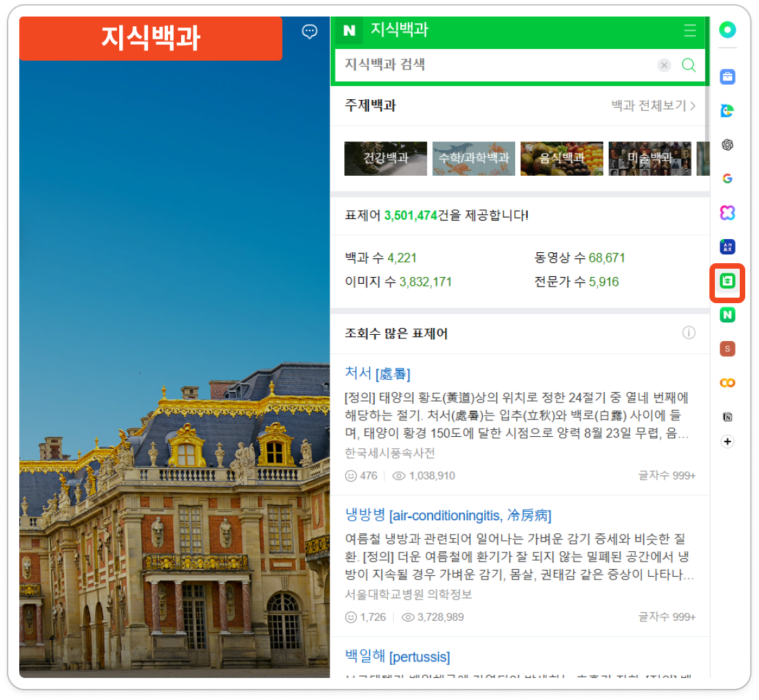Screen dimensions: 759x700
Task: Open the 수학/과학백과 thumbnail
Action: (x=473, y=158)
